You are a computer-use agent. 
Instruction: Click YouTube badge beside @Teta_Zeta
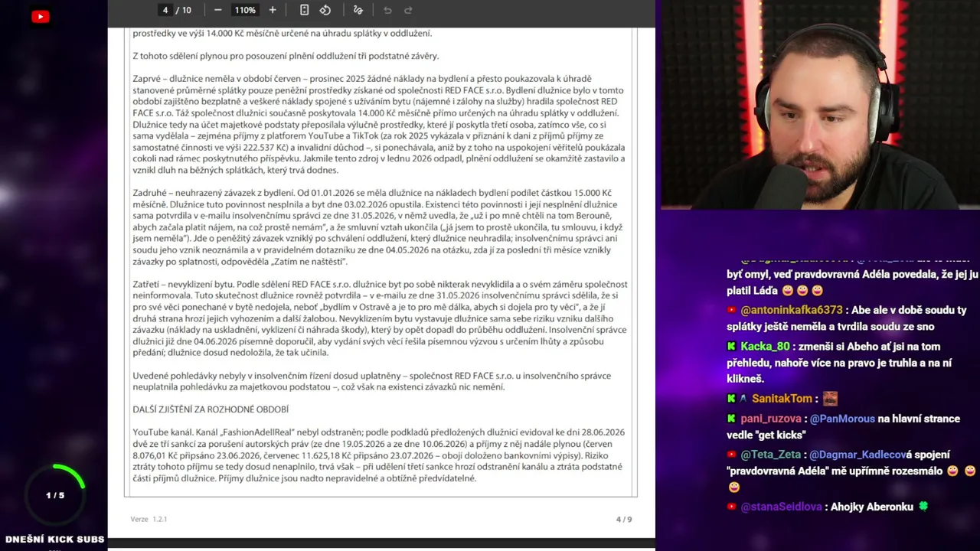pos(732,455)
